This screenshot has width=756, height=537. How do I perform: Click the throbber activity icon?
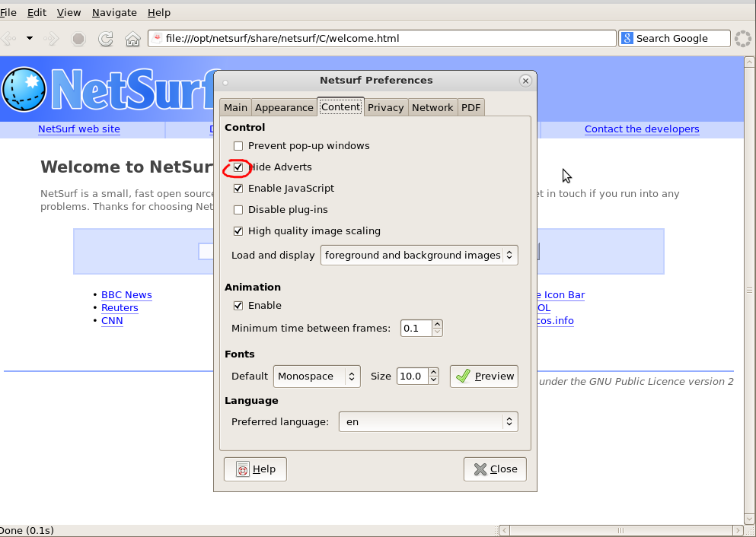(x=743, y=39)
